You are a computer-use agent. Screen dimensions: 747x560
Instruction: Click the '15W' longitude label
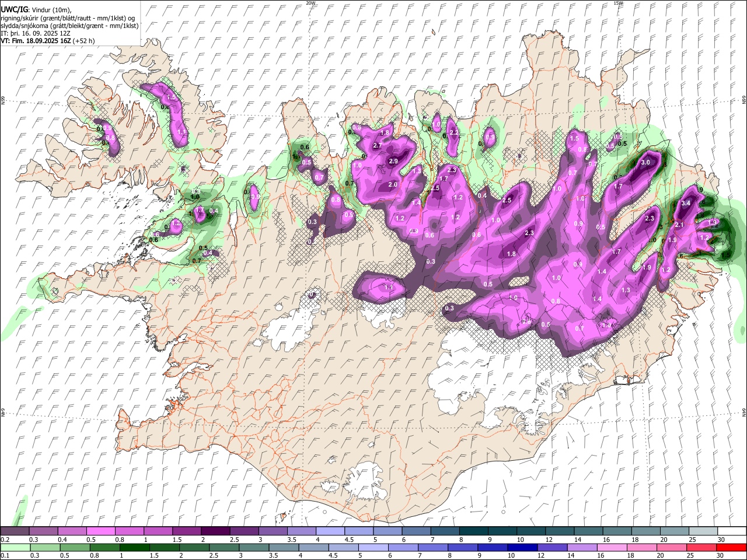pos(618,3)
